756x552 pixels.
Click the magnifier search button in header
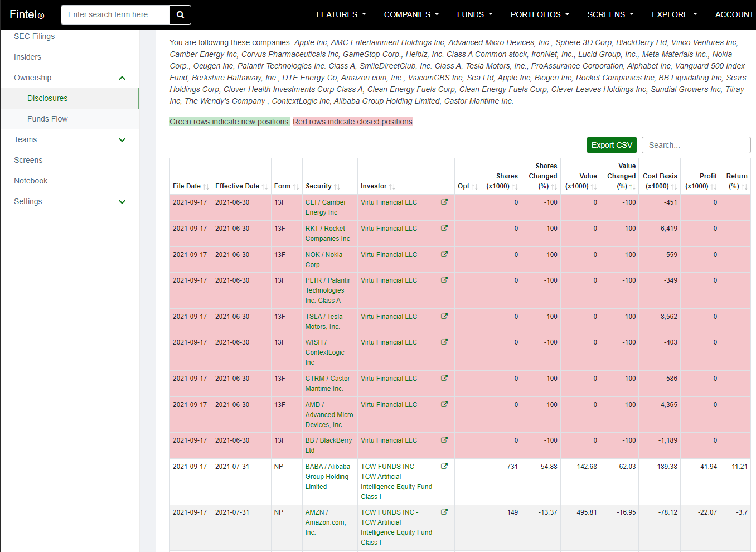click(180, 14)
